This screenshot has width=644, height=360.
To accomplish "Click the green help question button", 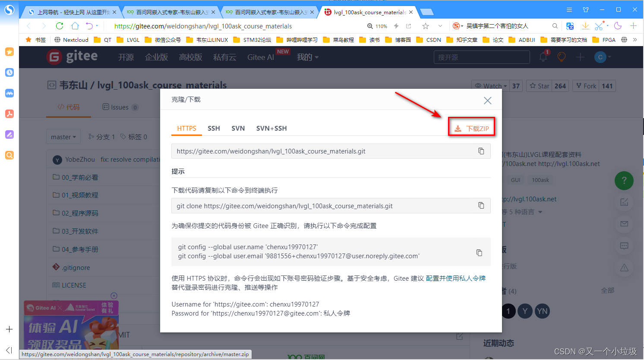I will point(624,180).
